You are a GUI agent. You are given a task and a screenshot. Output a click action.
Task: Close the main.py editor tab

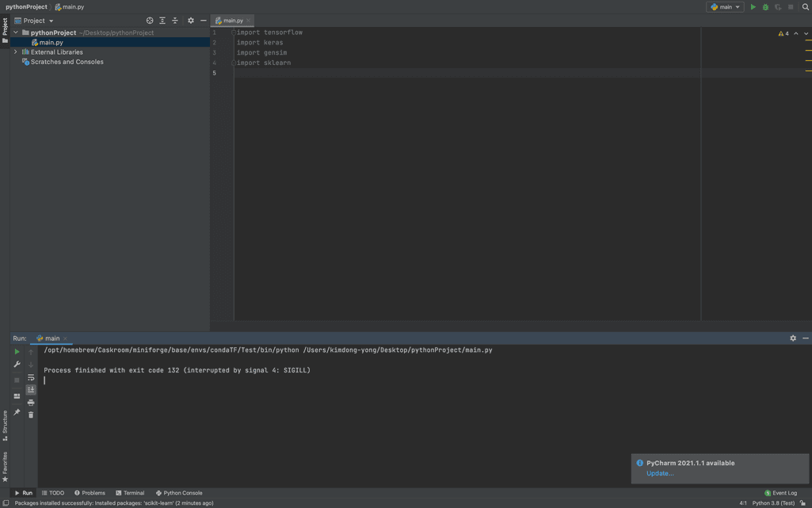coord(249,21)
